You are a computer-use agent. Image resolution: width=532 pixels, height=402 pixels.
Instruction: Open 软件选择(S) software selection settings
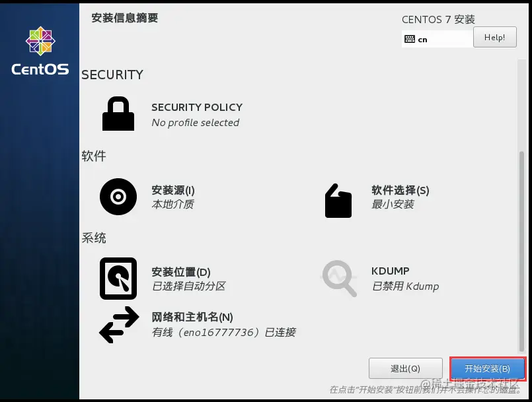click(400, 190)
